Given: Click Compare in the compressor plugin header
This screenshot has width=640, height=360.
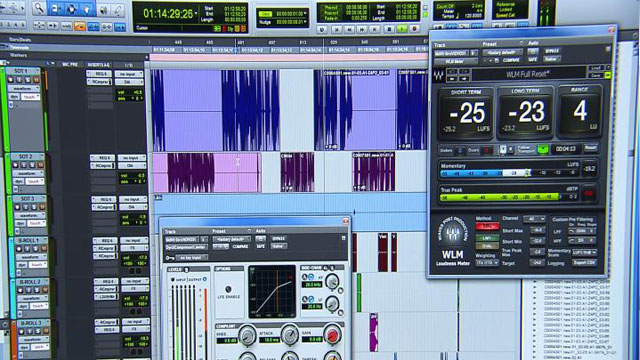Looking at the screenshot, I should pyautogui.click(x=240, y=247).
